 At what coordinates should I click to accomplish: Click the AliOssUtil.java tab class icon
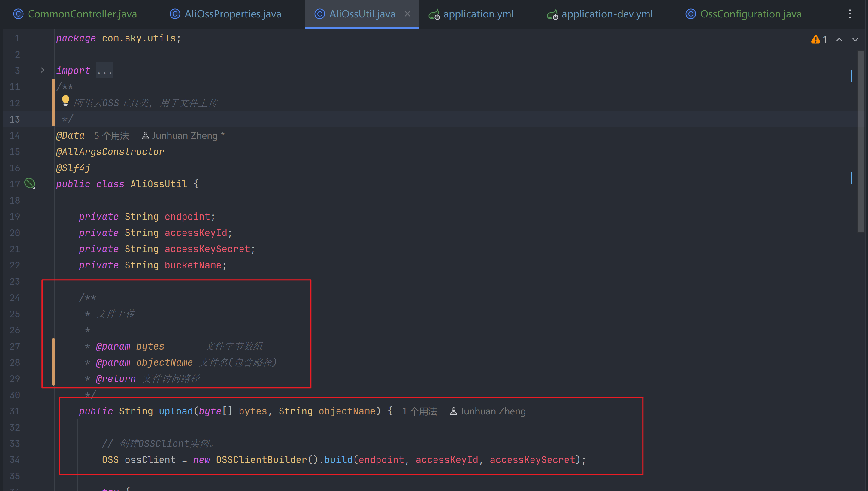pyautogui.click(x=319, y=14)
